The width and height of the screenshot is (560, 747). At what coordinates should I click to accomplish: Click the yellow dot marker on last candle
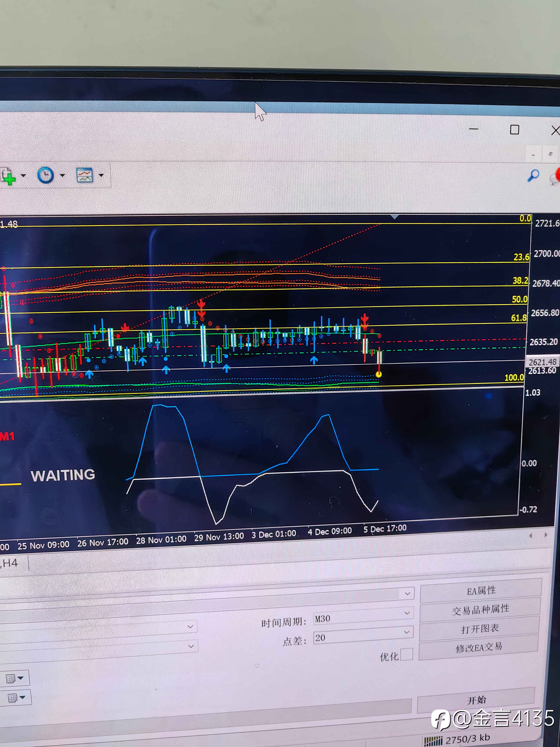378,374
